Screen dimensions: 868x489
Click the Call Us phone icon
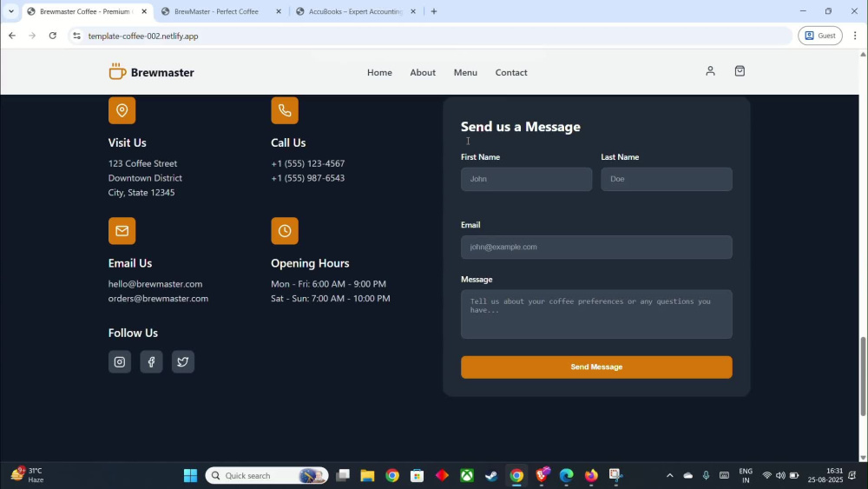tap(285, 110)
